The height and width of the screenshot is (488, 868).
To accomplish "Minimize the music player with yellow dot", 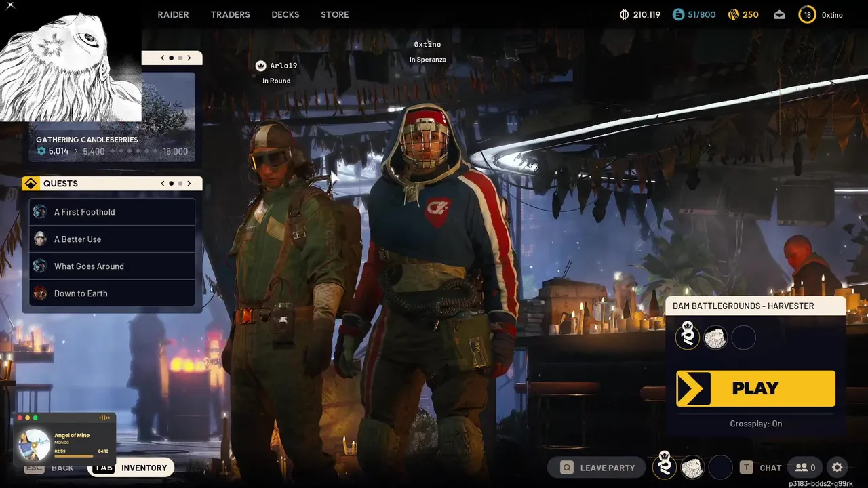I will click(28, 418).
